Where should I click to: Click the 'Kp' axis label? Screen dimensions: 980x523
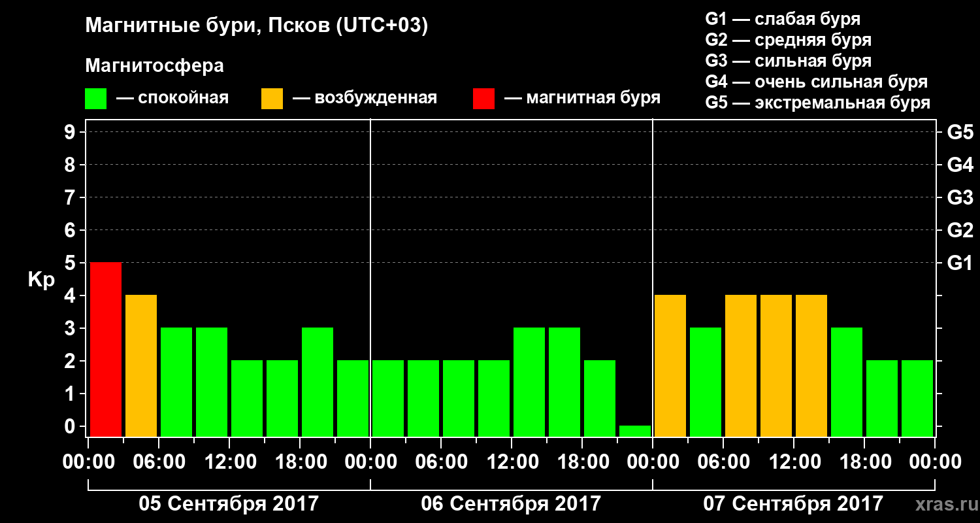[41, 280]
